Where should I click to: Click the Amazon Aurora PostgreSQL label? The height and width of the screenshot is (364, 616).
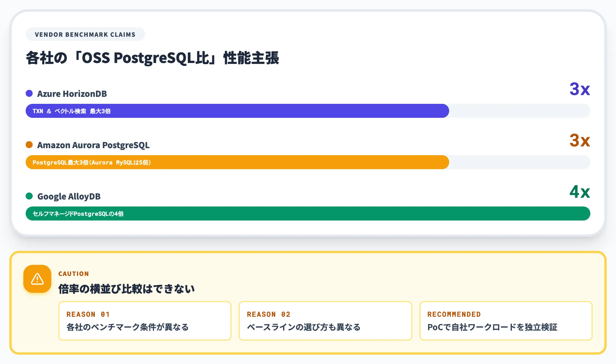tap(93, 145)
